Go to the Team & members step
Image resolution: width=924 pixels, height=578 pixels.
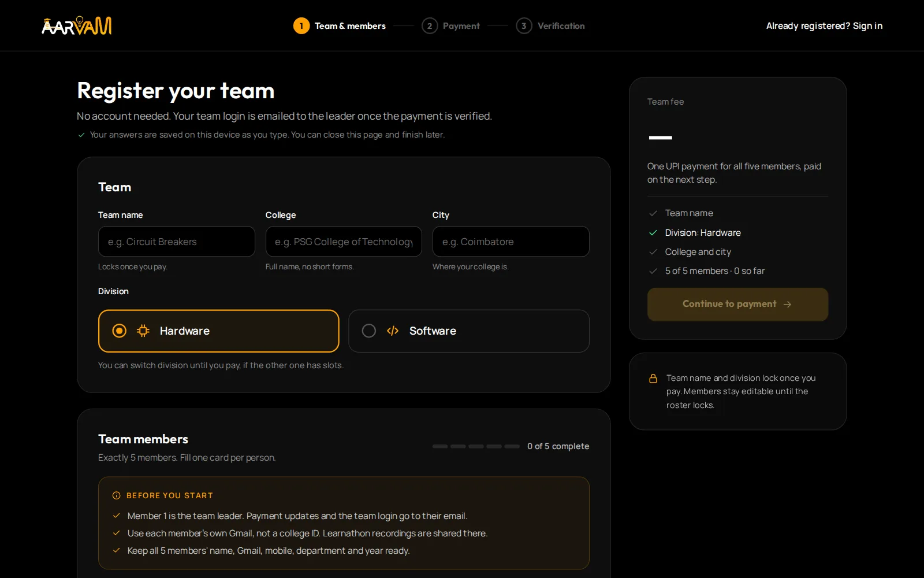pos(340,26)
